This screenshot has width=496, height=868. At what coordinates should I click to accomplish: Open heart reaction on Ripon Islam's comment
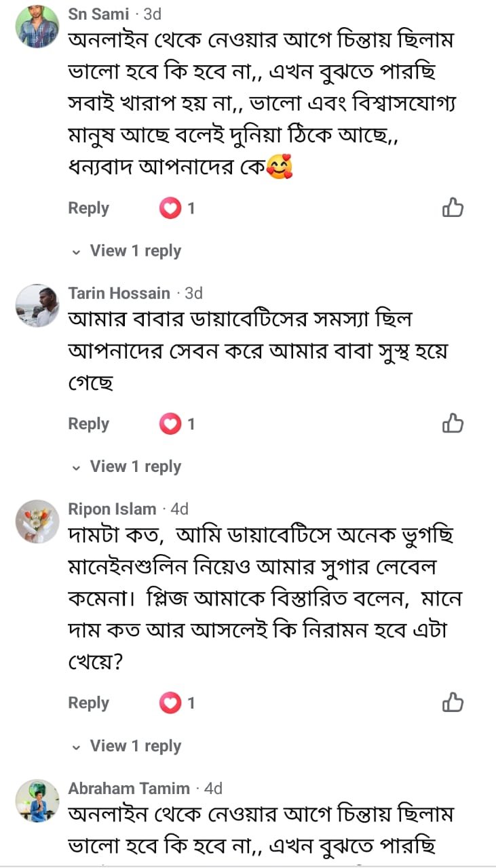[x=170, y=703]
